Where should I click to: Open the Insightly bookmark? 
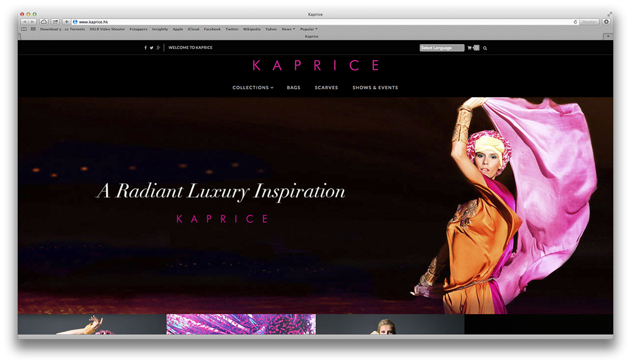(x=160, y=29)
